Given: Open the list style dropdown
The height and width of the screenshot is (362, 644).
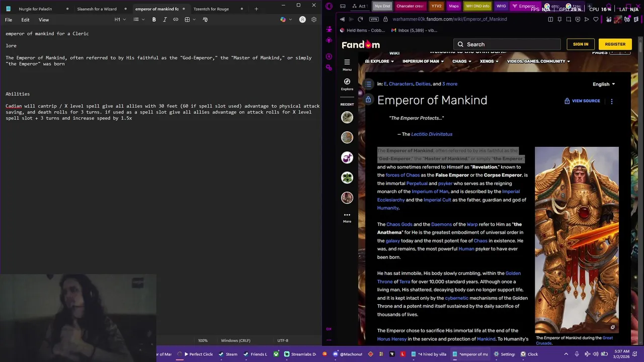Looking at the screenshot, I should pyautogui.click(x=139, y=20).
